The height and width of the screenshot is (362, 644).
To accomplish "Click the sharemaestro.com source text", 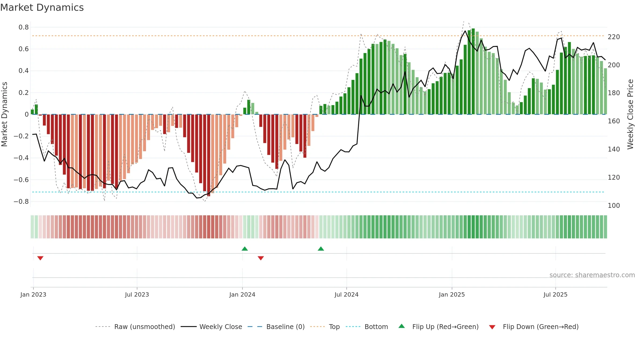I will tap(592, 275).
